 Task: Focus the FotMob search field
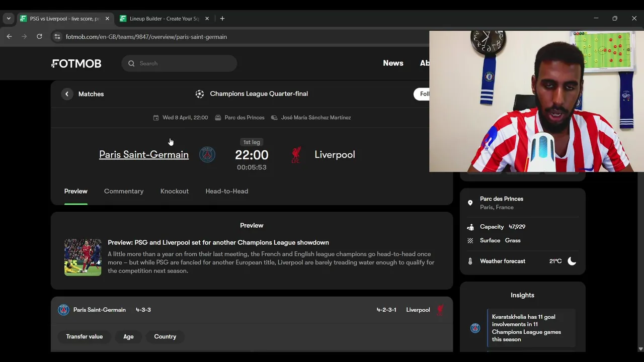point(179,63)
